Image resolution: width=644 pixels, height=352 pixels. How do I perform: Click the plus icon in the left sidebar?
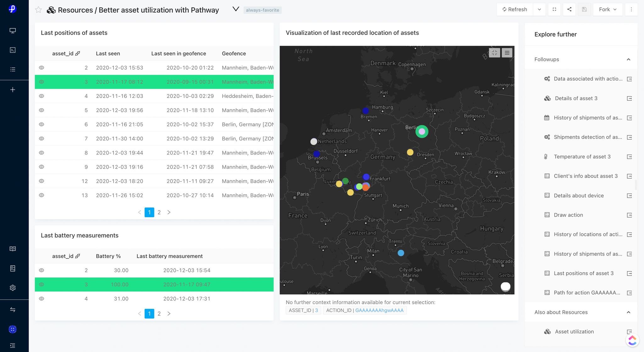(13, 89)
